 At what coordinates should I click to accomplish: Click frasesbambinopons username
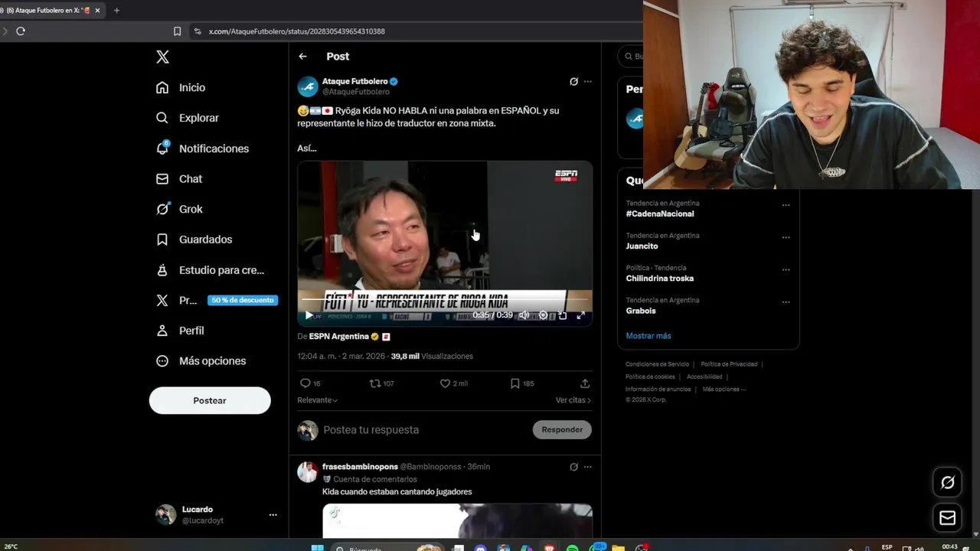tap(360, 467)
